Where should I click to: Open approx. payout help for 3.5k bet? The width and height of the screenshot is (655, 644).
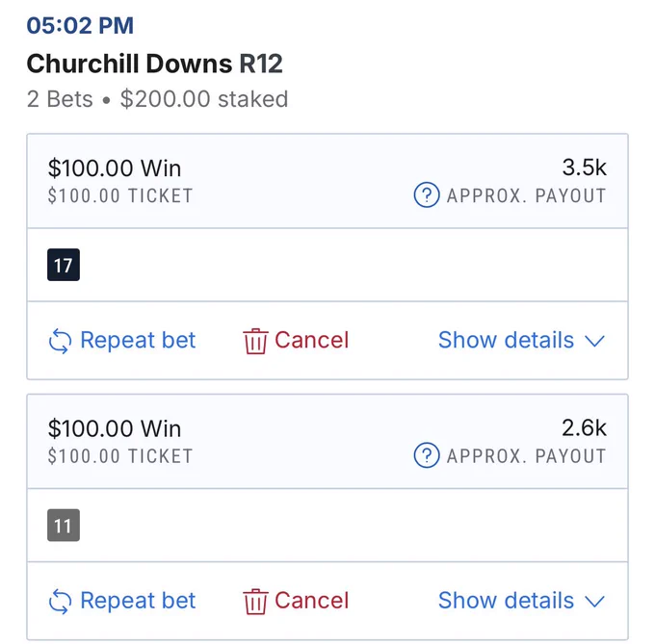pyautogui.click(x=427, y=194)
